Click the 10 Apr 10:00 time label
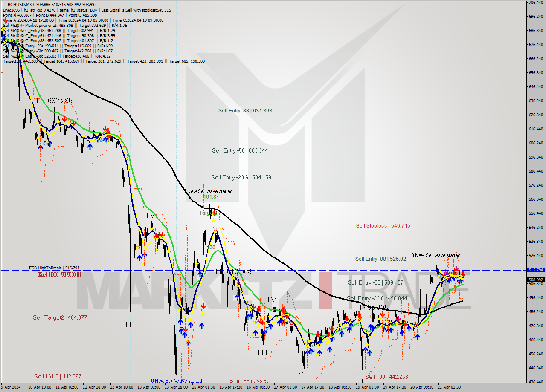 (x=40, y=388)
